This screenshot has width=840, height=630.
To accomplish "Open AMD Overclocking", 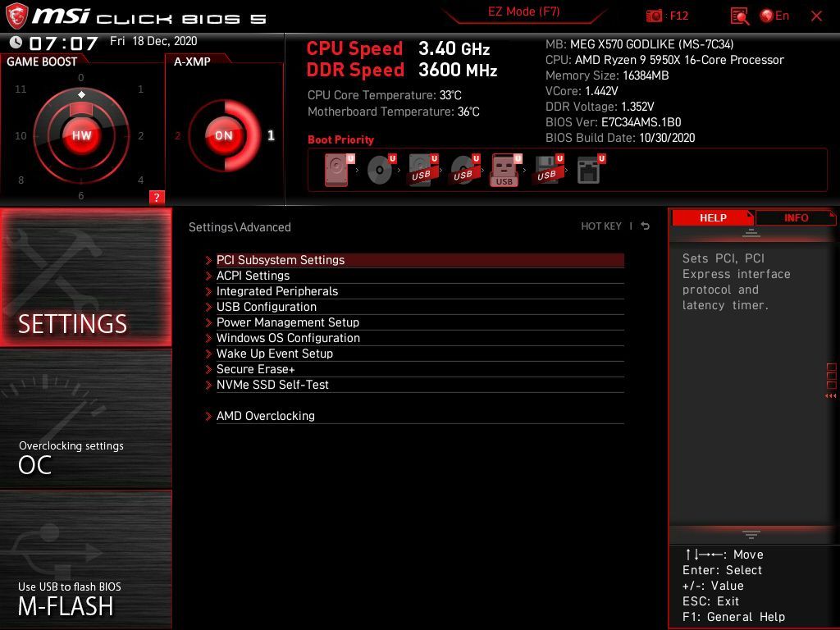I will pyautogui.click(x=420, y=415).
